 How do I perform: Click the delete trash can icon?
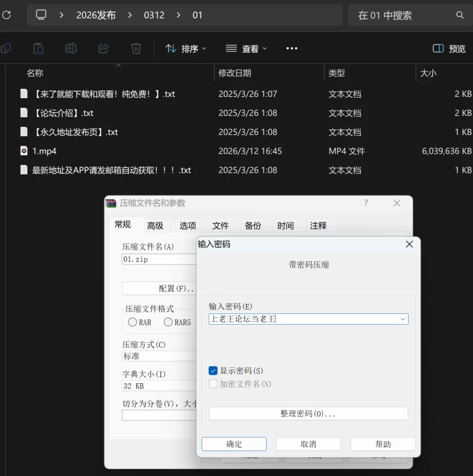point(136,48)
